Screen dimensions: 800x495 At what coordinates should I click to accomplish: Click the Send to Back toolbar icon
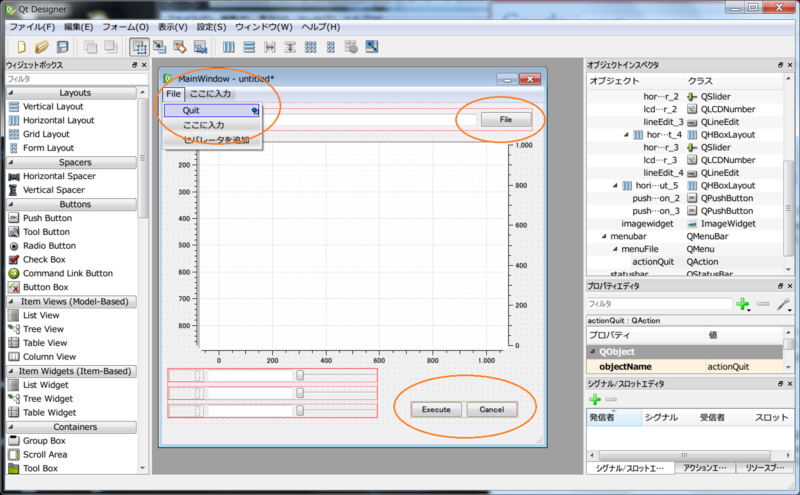coord(90,47)
